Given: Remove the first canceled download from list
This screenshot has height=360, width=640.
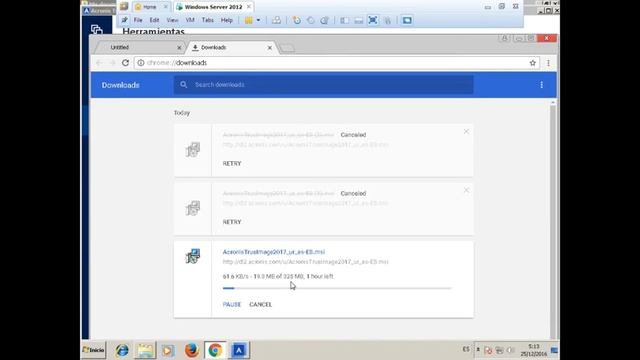Looking at the screenshot, I should tap(466, 131).
